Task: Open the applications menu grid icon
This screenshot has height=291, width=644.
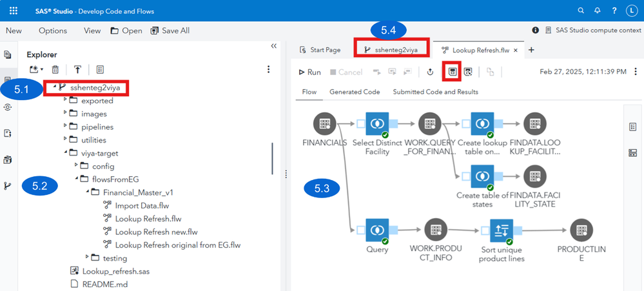Action: (13, 11)
